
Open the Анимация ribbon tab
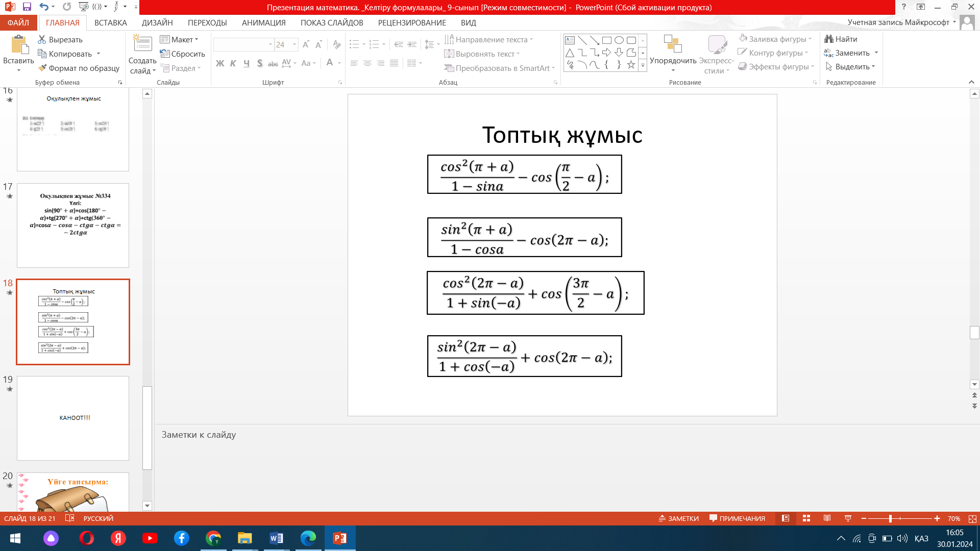pos(263,23)
